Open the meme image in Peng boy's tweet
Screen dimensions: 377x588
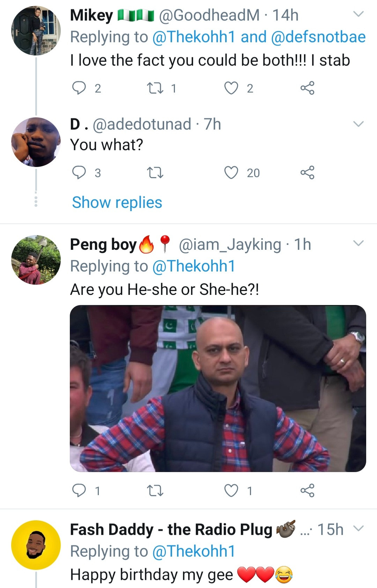218,389
